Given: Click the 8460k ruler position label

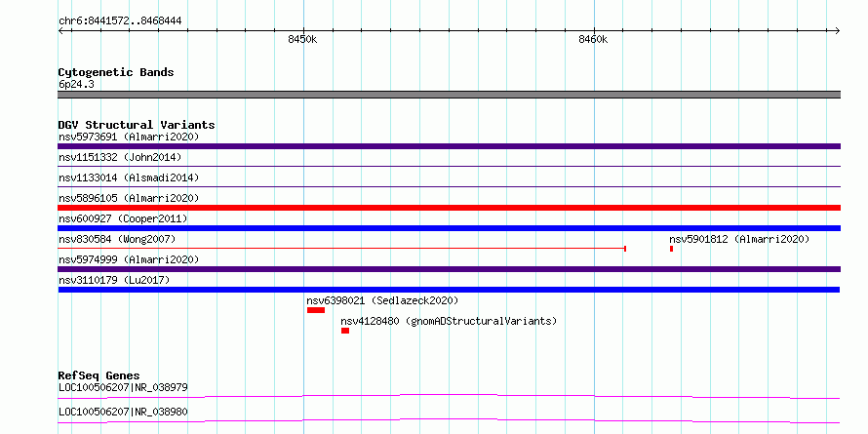Looking at the screenshot, I should 593,39.
